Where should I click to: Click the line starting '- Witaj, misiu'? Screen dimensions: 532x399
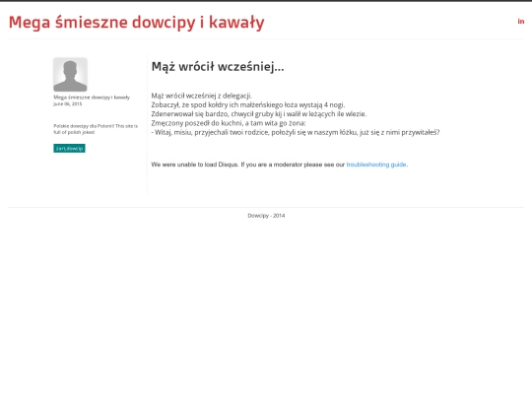tap(296, 132)
